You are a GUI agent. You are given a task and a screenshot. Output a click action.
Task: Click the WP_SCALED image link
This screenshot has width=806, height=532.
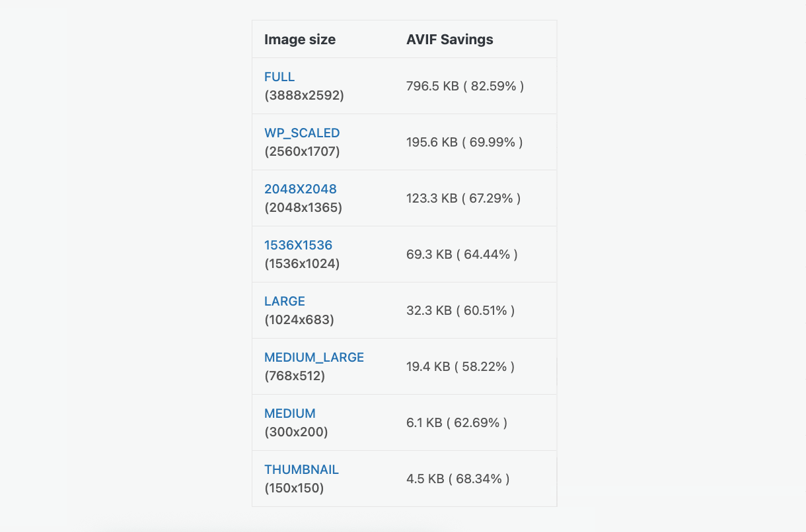302,133
